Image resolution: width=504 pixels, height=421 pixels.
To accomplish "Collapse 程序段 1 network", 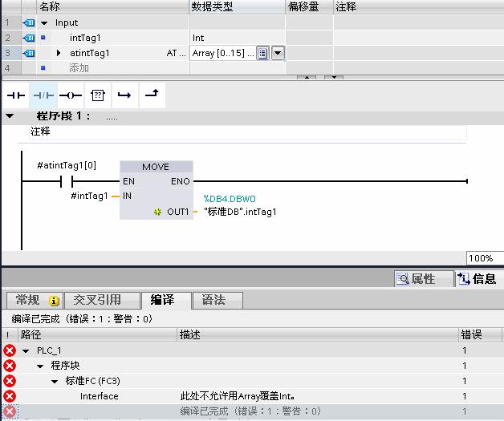I will point(10,116).
